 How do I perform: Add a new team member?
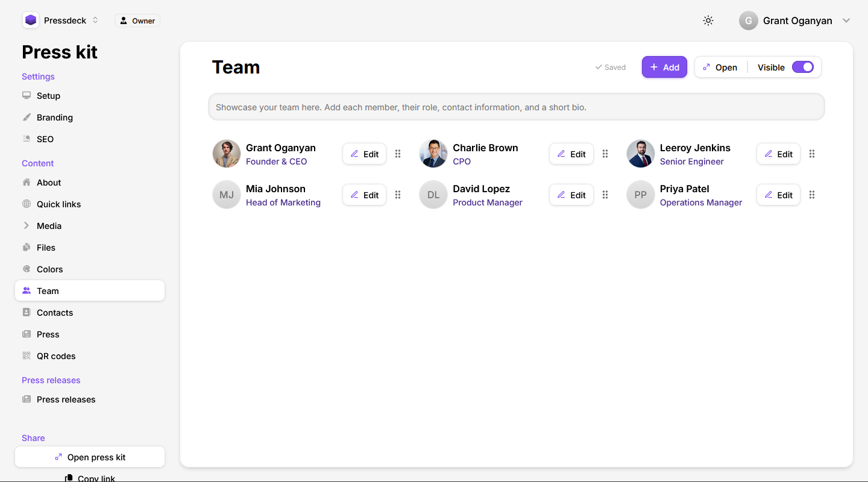pyautogui.click(x=664, y=67)
